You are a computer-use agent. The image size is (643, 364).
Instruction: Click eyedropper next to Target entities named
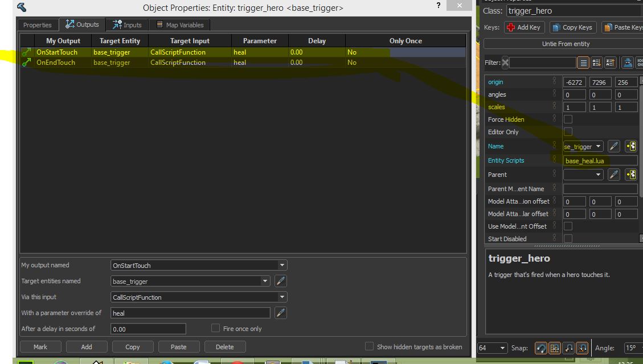[x=280, y=281]
